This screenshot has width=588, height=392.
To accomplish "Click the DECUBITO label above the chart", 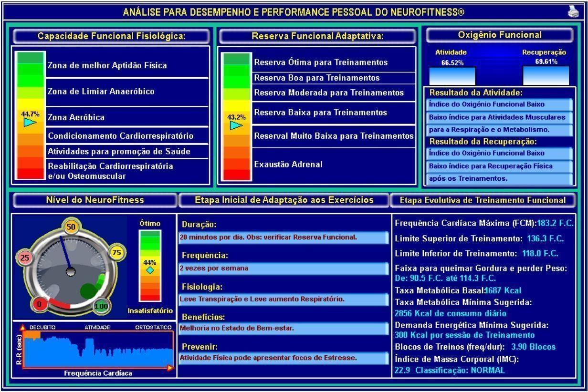I will tap(43, 327).
